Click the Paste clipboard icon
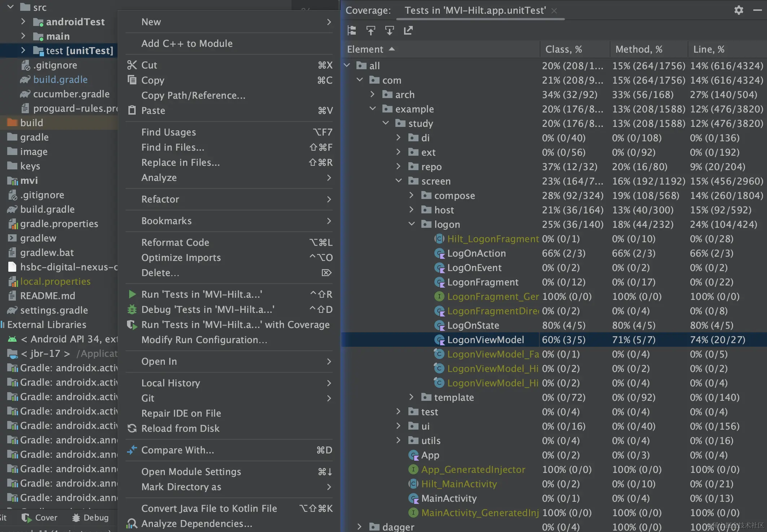Screen dimensions: 767x532 tap(132, 110)
